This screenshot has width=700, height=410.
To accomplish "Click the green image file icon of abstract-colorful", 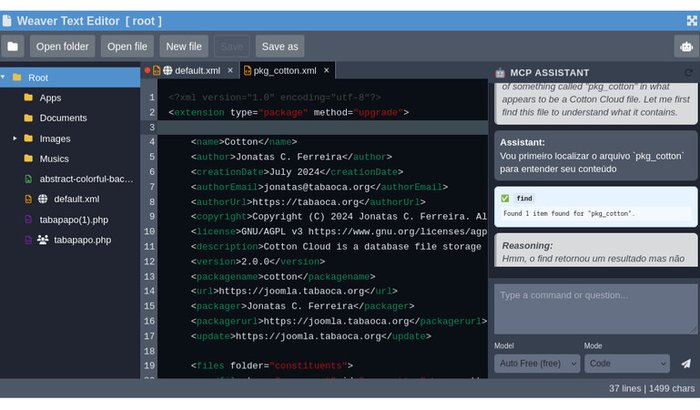I will (x=28, y=179).
